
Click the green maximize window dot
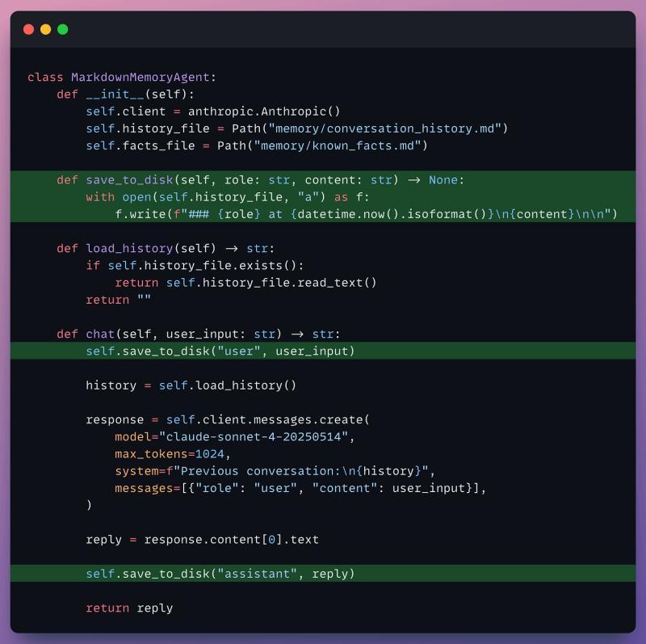coord(63,29)
